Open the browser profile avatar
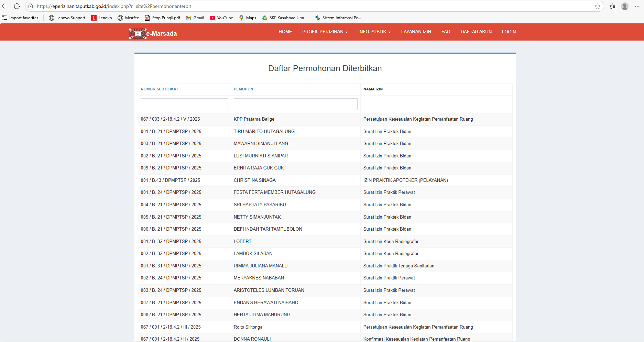 [625, 6]
